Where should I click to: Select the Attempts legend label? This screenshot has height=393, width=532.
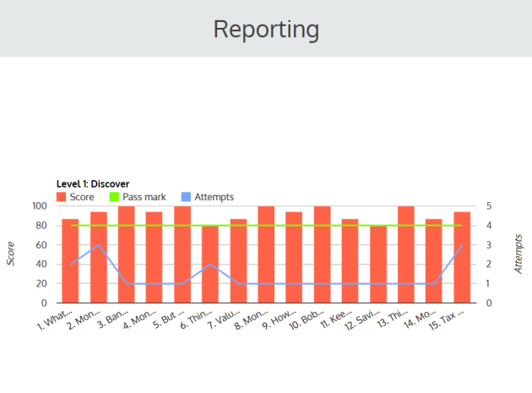pyautogui.click(x=214, y=198)
